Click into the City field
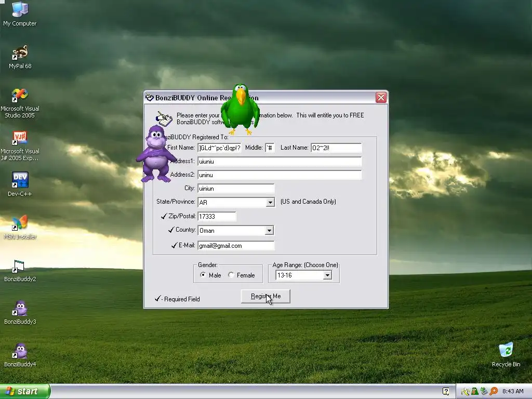Image resolution: width=532 pixels, height=399 pixels. 236,188
